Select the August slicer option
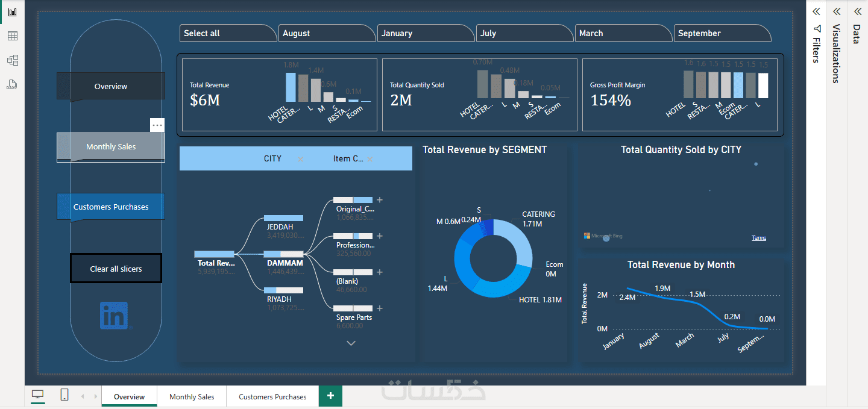 tap(327, 33)
